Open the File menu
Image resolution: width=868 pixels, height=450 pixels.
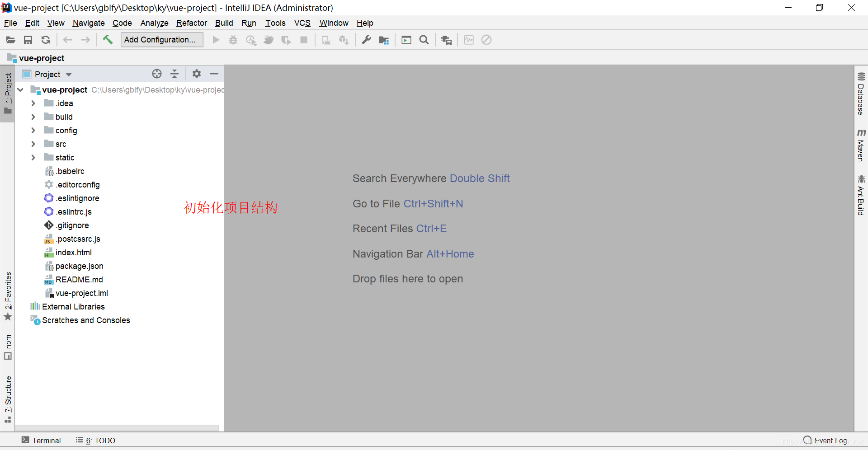[10, 23]
